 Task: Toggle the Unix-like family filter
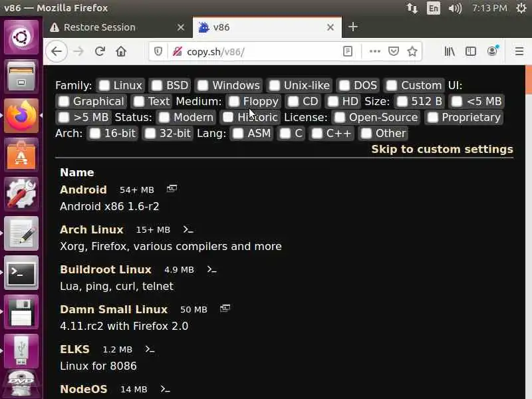click(275, 86)
